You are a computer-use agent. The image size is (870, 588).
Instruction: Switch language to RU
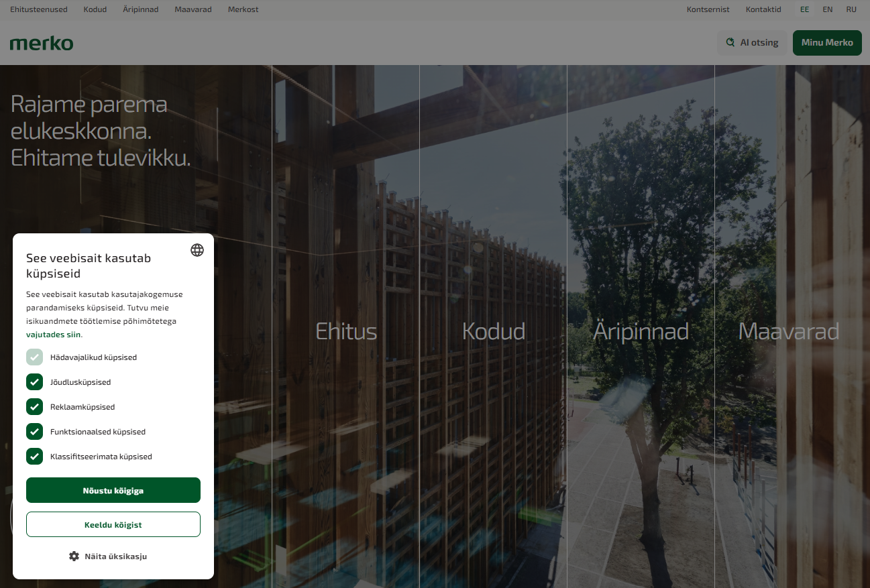(x=851, y=9)
